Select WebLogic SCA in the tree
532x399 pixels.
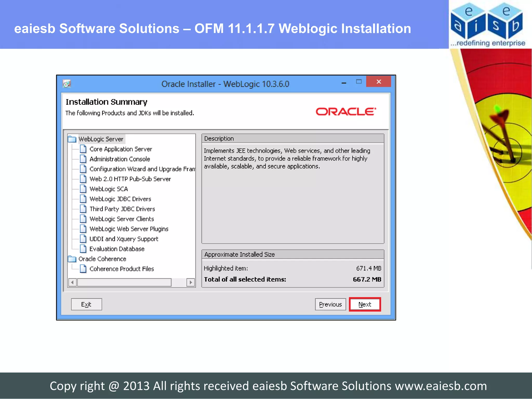tap(109, 189)
